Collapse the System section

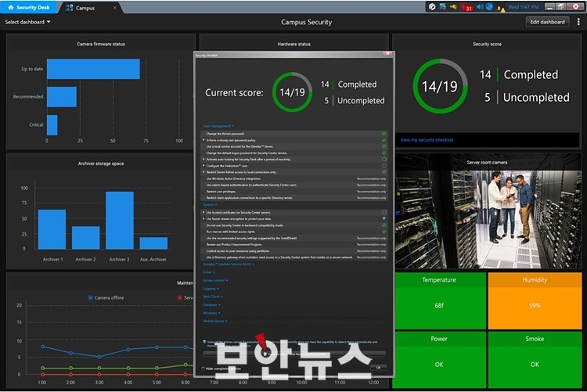click(210, 205)
